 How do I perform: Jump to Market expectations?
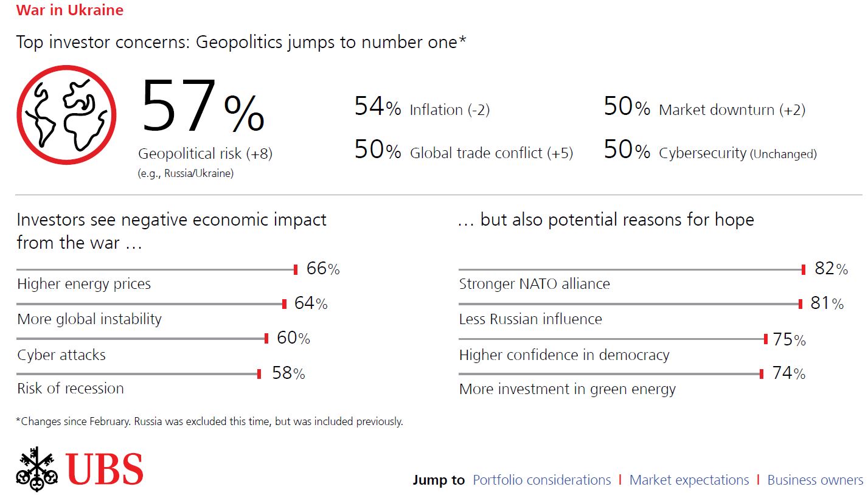pos(689,480)
